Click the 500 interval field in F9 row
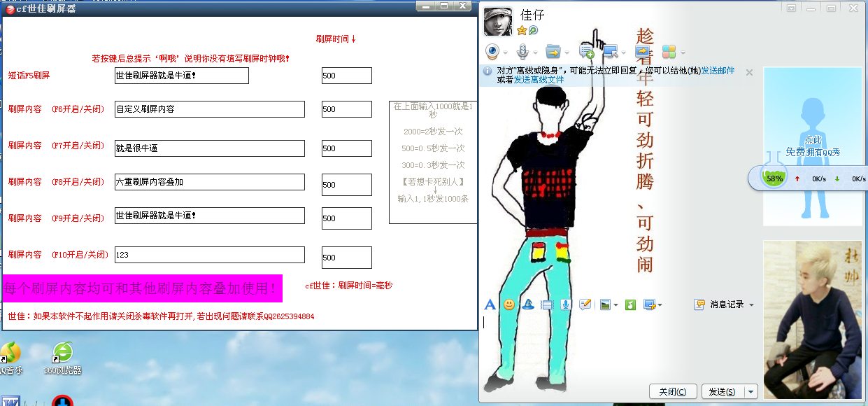 (x=347, y=218)
